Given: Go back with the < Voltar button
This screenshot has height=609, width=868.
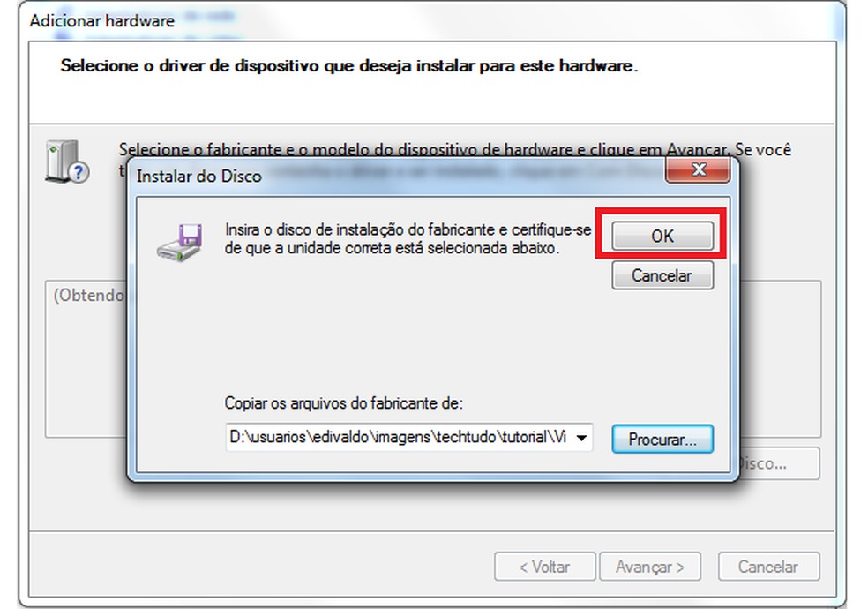Looking at the screenshot, I should pos(545,567).
